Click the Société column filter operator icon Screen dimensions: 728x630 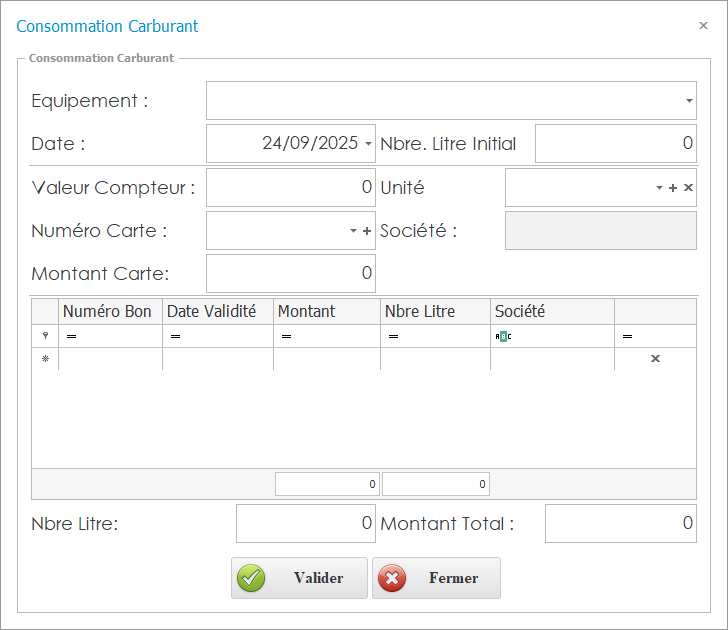(x=503, y=337)
